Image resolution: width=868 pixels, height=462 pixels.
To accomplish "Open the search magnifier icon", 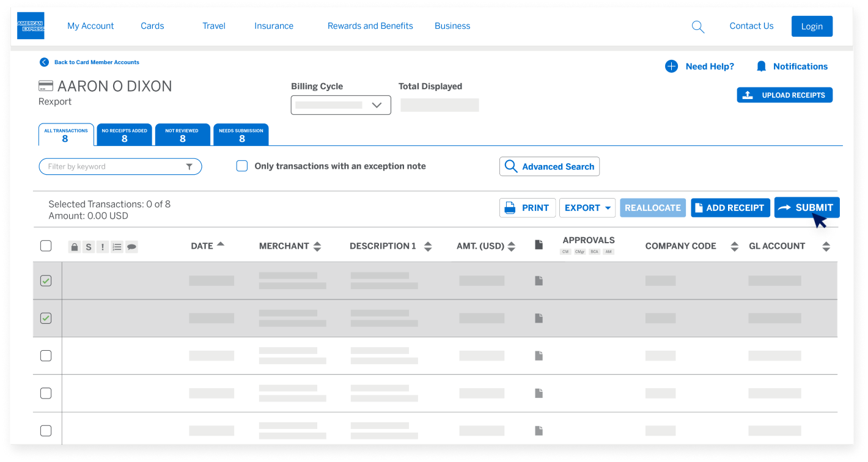I will point(697,26).
